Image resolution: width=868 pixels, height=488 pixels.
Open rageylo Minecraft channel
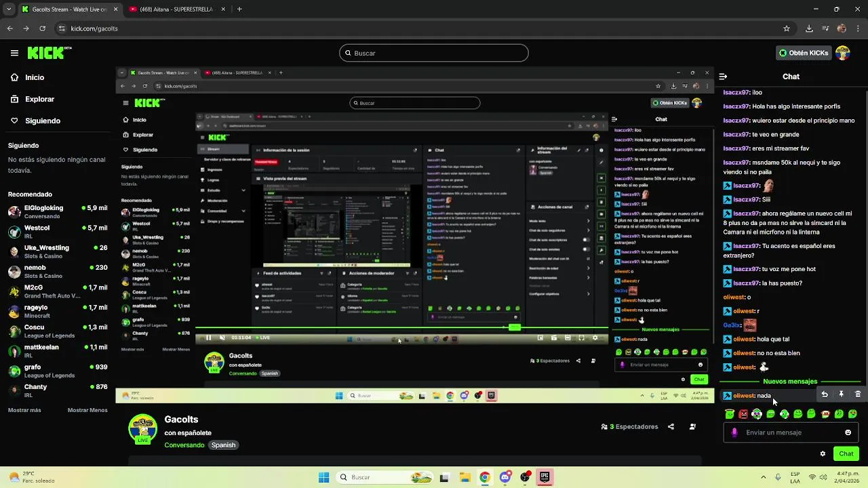(x=58, y=311)
